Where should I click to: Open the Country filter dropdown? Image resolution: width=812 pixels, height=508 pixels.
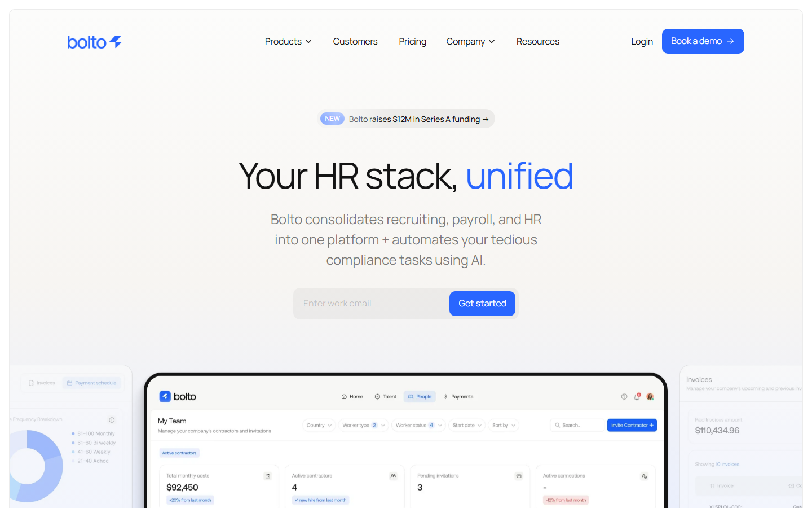[x=319, y=426]
